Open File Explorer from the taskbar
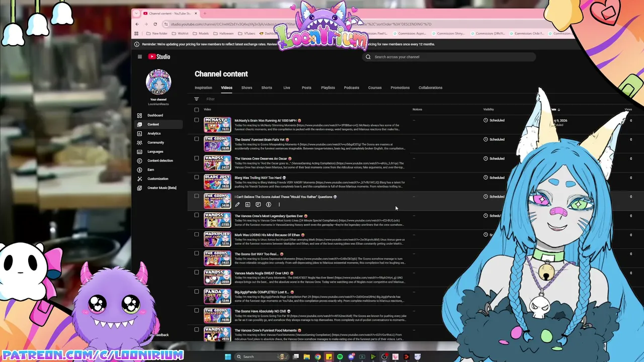 (x=307, y=357)
